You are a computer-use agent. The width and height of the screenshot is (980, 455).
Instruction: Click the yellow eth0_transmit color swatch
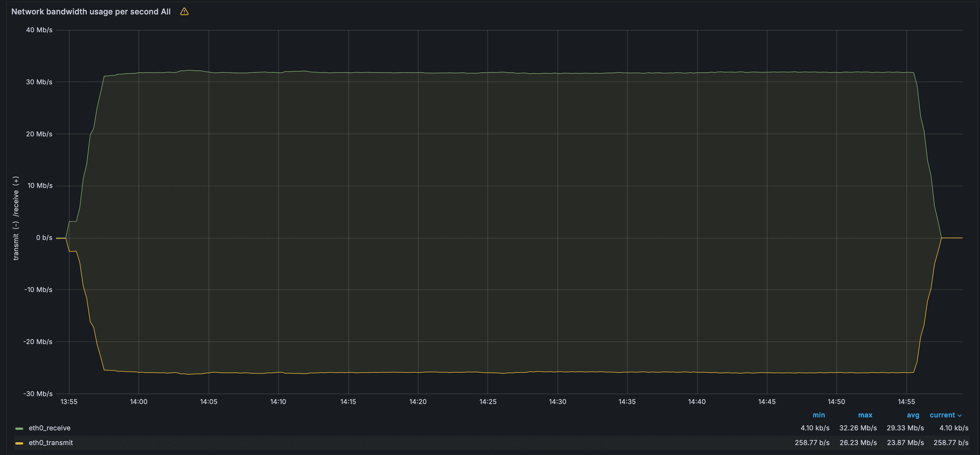(x=19, y=443)
